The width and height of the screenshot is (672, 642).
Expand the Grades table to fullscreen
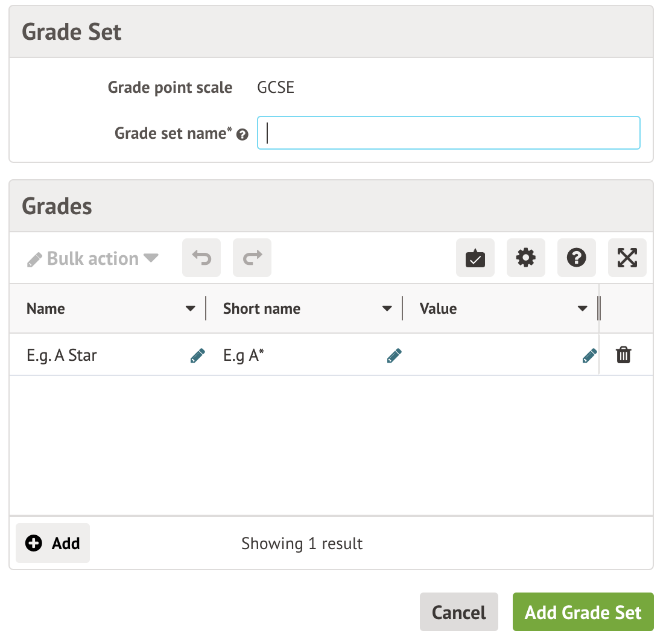tap(627, 258)
